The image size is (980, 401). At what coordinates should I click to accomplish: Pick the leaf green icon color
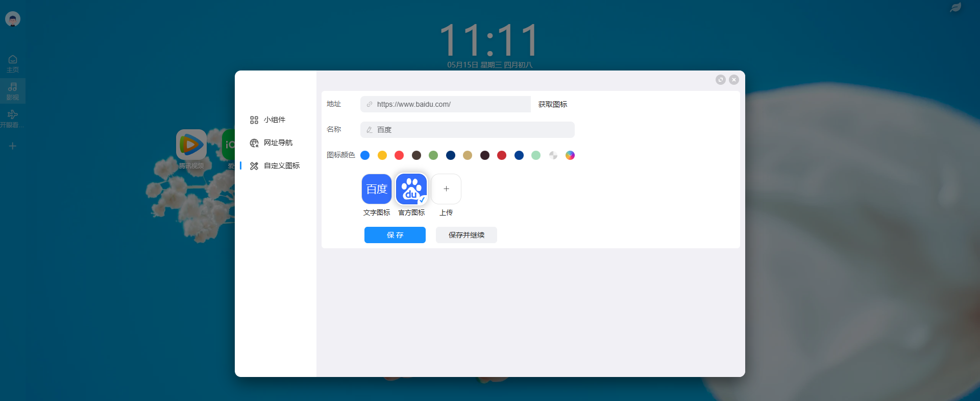(433, 155)
